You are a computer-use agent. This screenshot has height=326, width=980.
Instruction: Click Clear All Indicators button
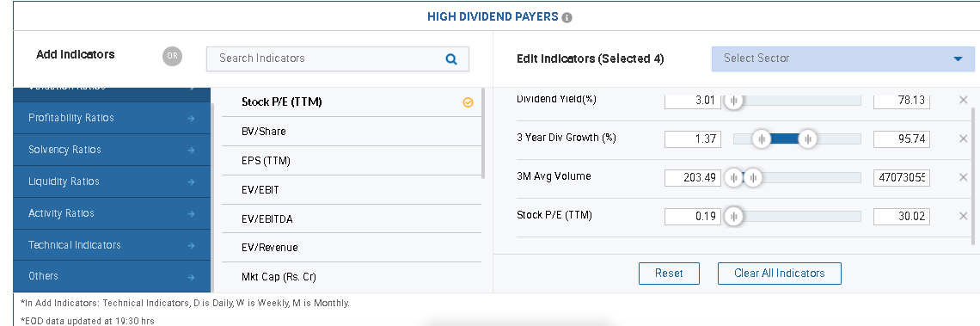[x=780, y=274]
